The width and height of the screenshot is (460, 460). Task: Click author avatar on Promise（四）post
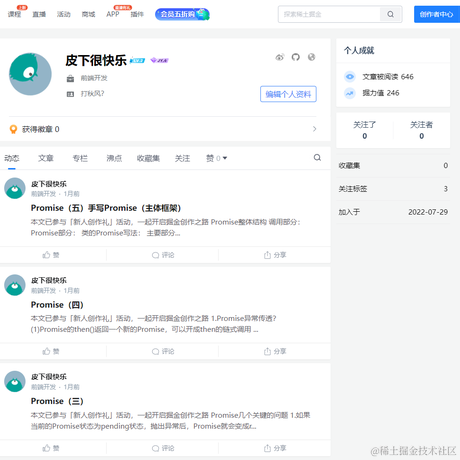tap(15, 285)
